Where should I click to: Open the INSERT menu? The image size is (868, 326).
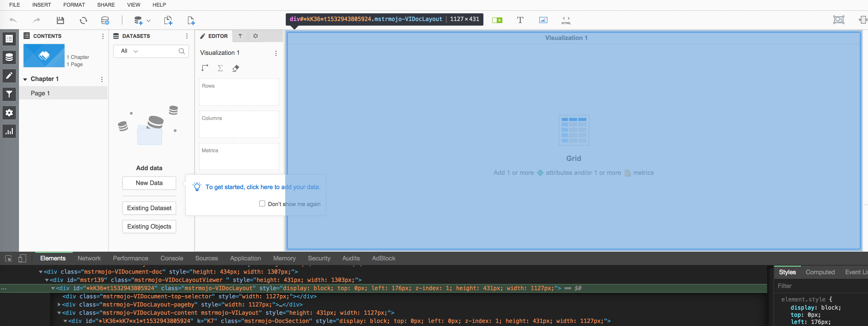[41, 5]
